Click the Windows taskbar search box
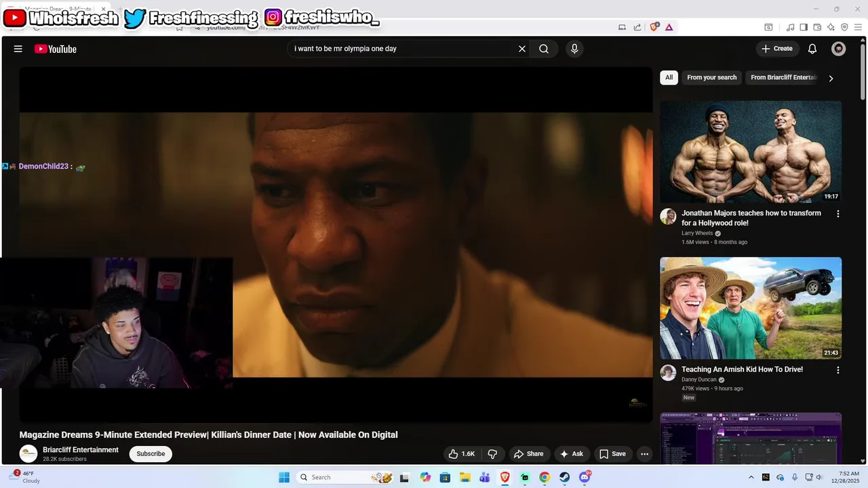 click(346, 477)
